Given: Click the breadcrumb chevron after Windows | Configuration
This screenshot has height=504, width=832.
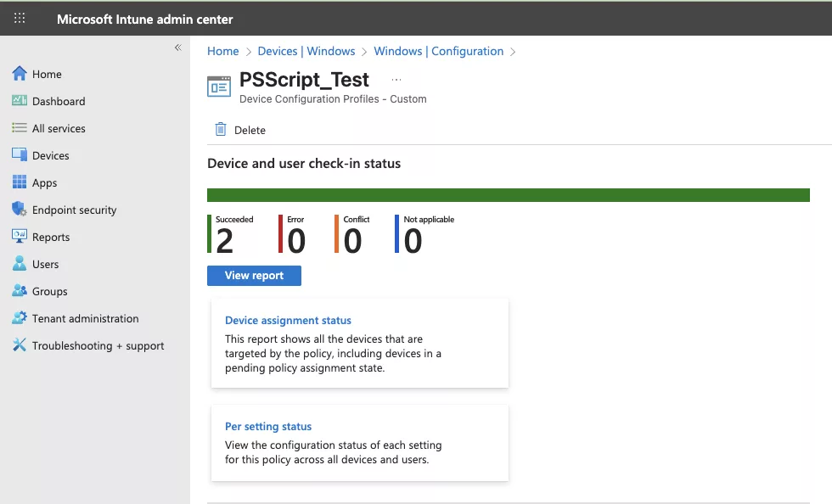Looking at the screenshot, I should (x=514, y=51).
